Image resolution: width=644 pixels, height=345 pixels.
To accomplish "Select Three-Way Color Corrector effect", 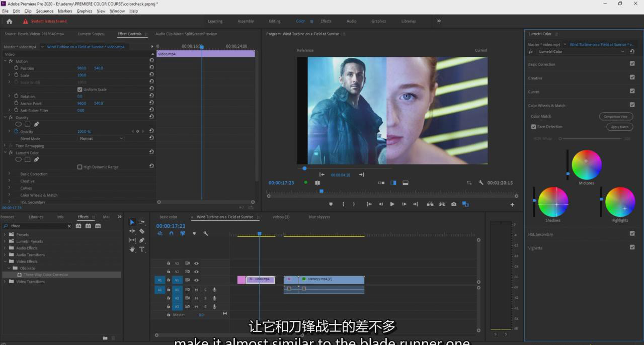I will tap(46, 275).
